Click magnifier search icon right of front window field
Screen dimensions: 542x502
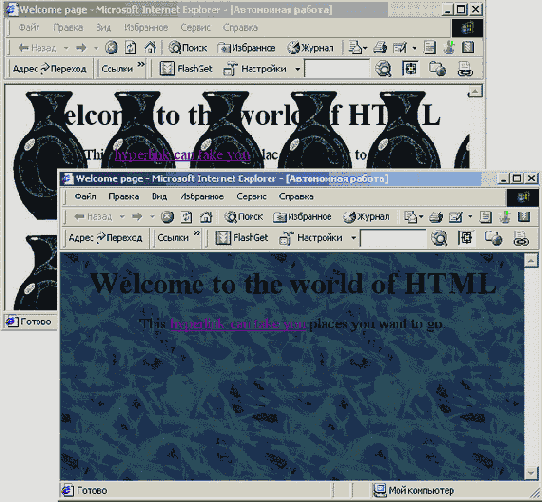click(x=439, y=238)
